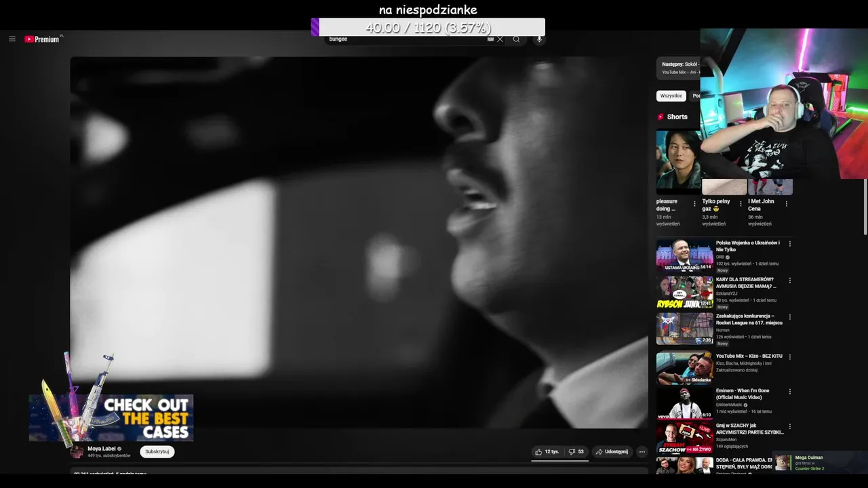Play 'Polska Wojenka o Ukraińców' video thumbnail

click(x=684, y=255)
